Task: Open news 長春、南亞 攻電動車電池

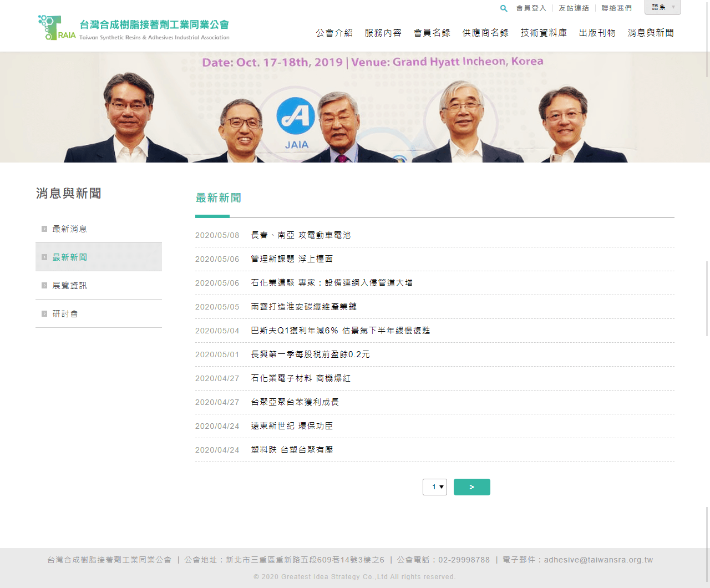Action: (x=301, y=235)
